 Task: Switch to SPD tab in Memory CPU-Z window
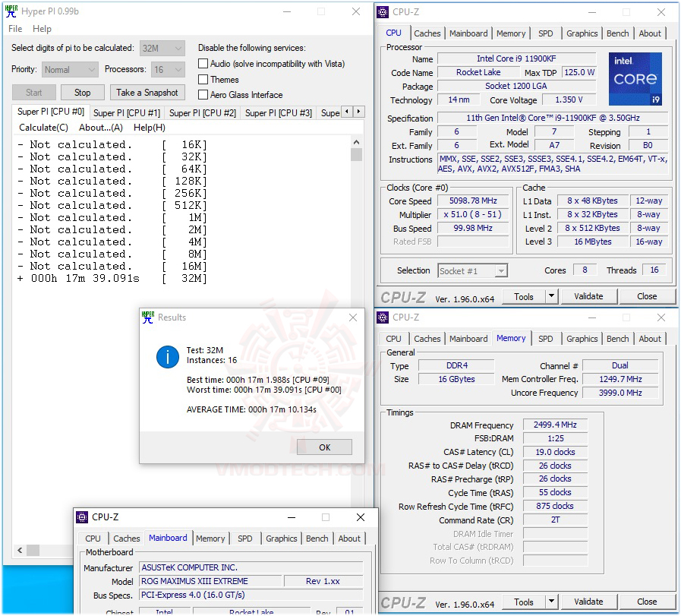tap(546, 339)
